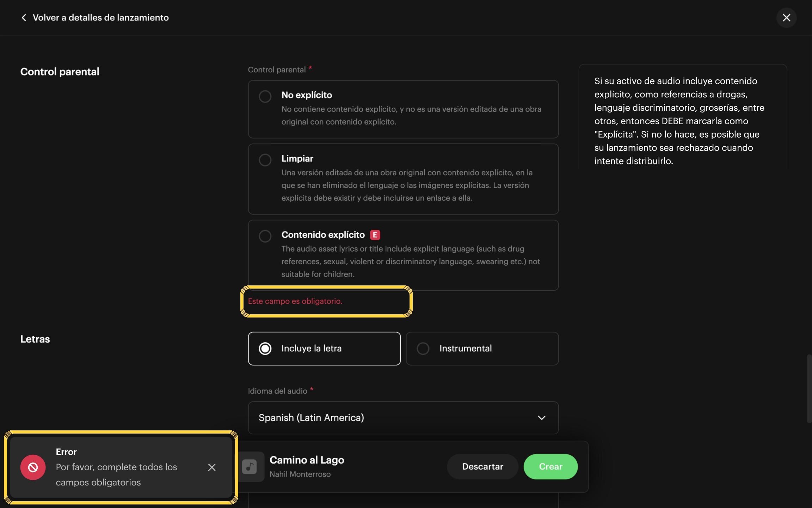Click the Control parental section heading

(60, 72)
